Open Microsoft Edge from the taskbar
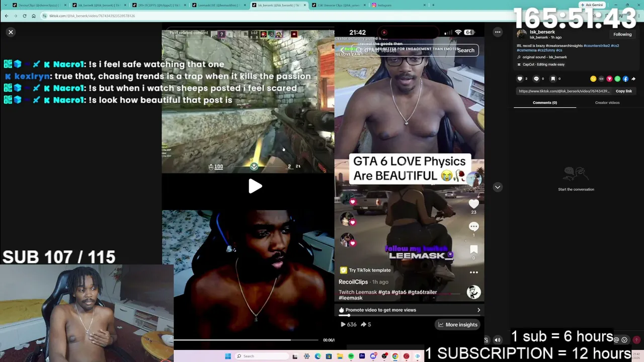This screenshot has width=644, height=362. click(x=317, y=356)
